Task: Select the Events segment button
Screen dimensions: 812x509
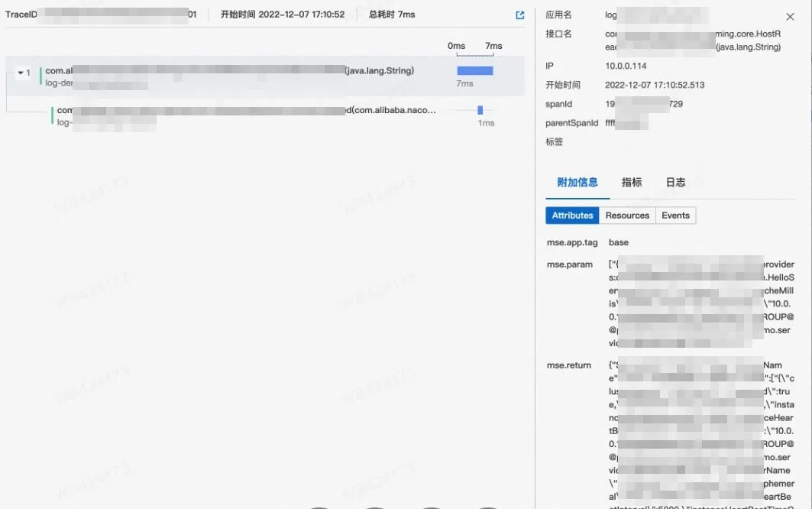Action: click(676, 215)
